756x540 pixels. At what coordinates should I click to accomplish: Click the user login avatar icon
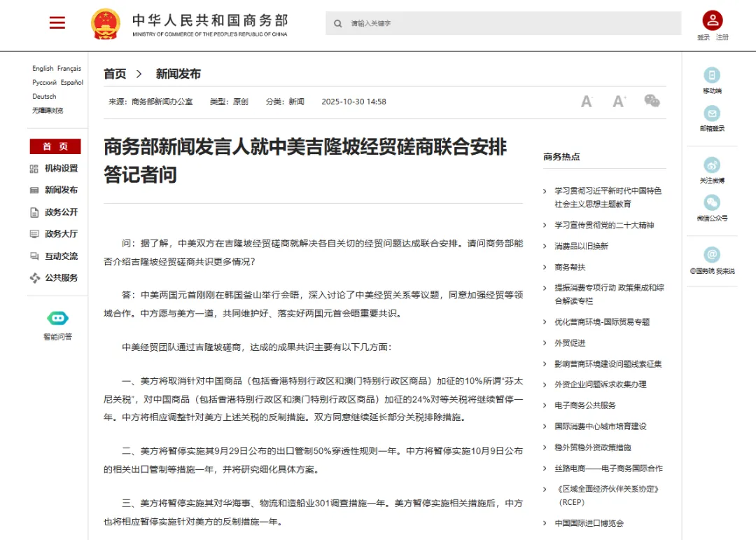[x=712, y=19]
